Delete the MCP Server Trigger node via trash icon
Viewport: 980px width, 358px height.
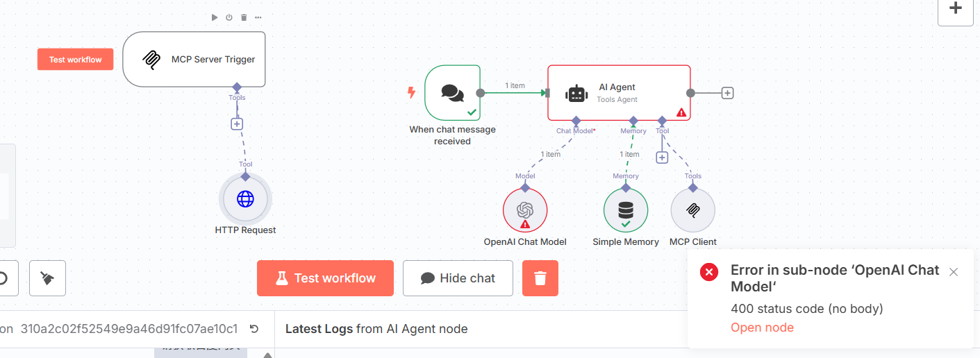(244, 17)
